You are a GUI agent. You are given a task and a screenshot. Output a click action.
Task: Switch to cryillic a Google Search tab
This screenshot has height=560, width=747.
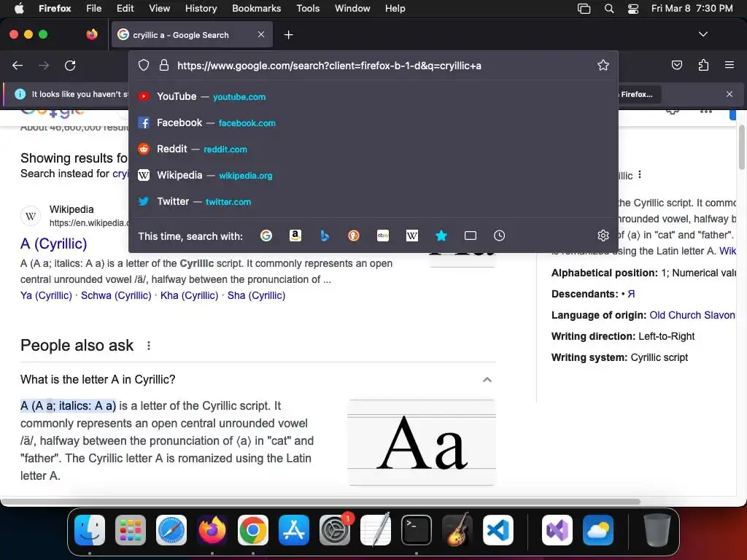pyautogui.click(x=192, y=34)
